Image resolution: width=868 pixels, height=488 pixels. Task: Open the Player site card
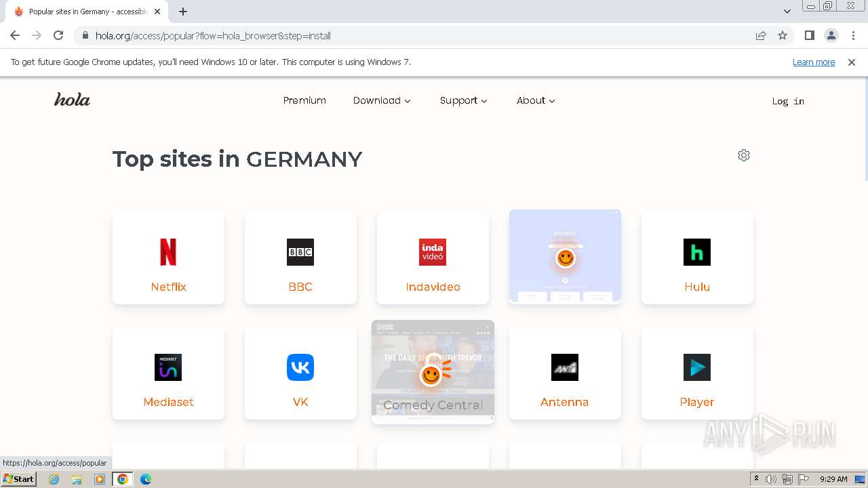pos(697,373)
